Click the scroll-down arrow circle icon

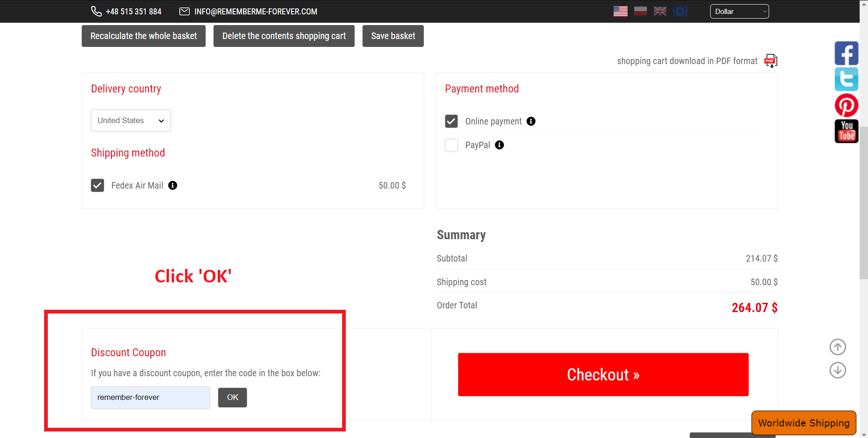click(837, 370)
